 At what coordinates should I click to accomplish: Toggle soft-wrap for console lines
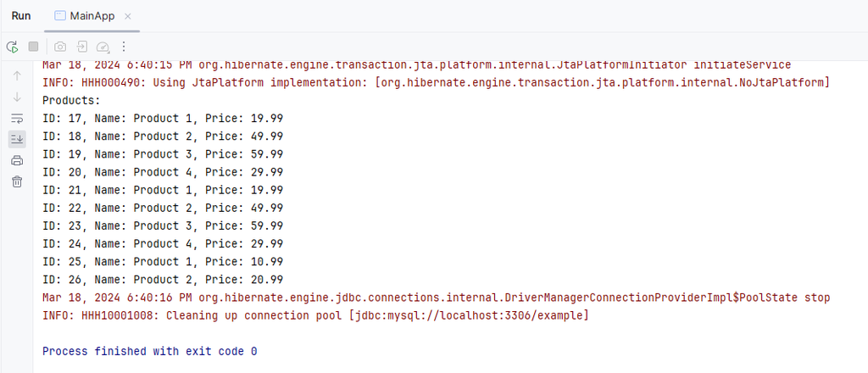pyautogui.click(x=17, y=118)
